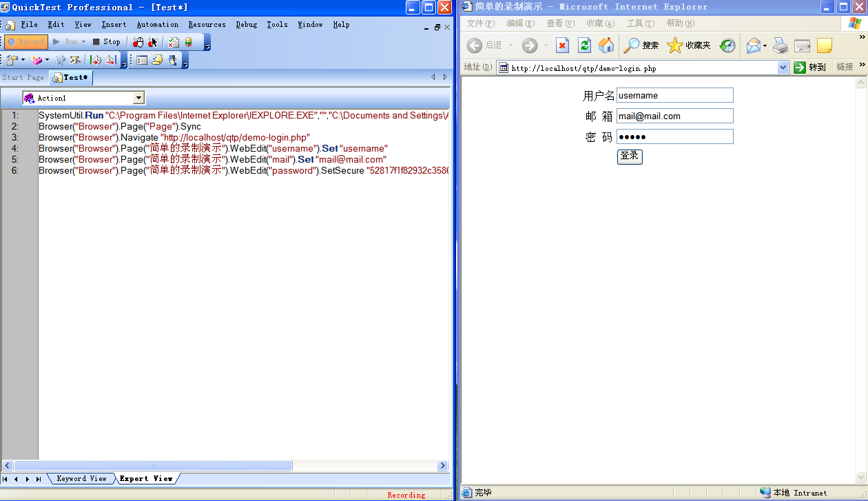Open the Options dialog icon
This screenshot has width=868, height=501.
(142, 60)
